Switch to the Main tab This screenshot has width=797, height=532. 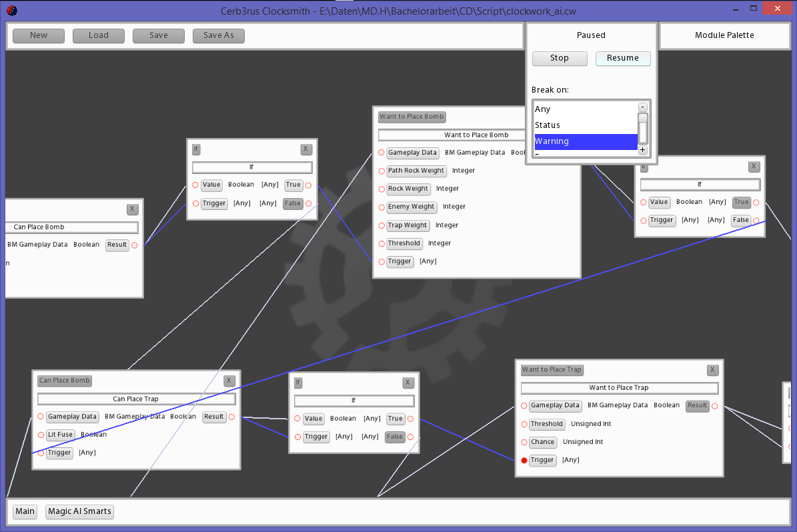pos(25,511)
